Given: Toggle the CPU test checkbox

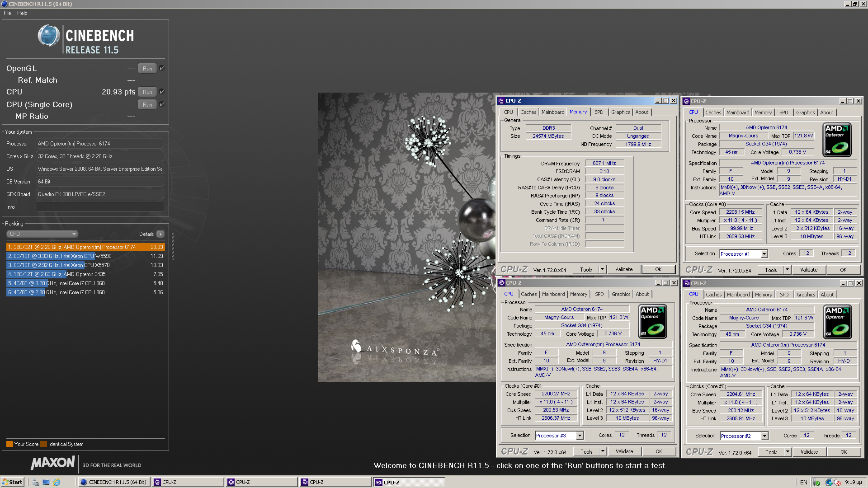Looking at the screenshot, I should click(x=162, y=92).
